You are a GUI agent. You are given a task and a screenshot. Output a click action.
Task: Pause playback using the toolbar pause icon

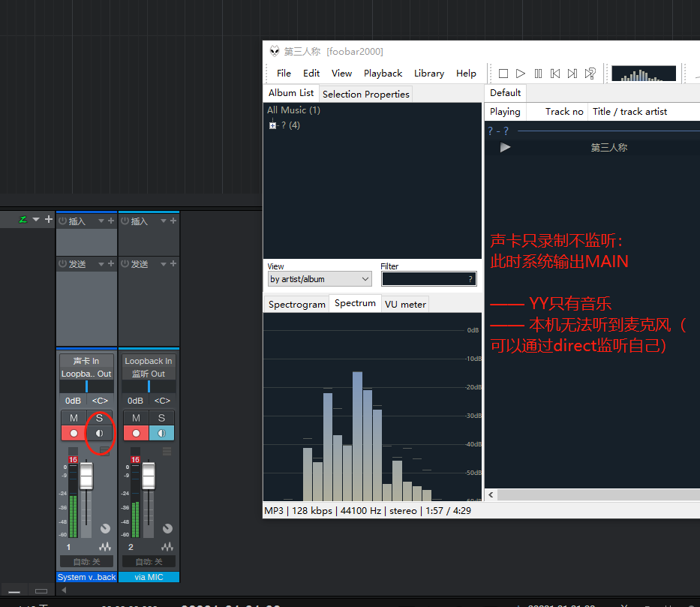coord(538,74)
